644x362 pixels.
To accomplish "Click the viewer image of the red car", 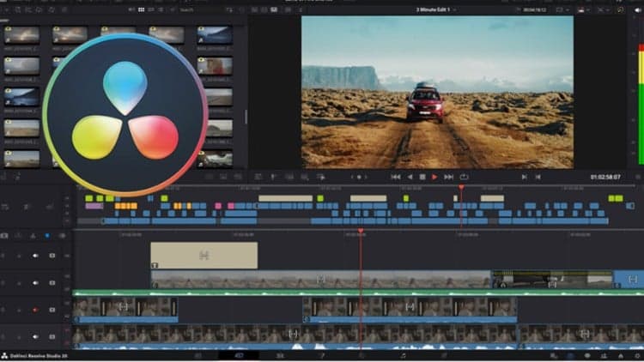I will point(437,92).
